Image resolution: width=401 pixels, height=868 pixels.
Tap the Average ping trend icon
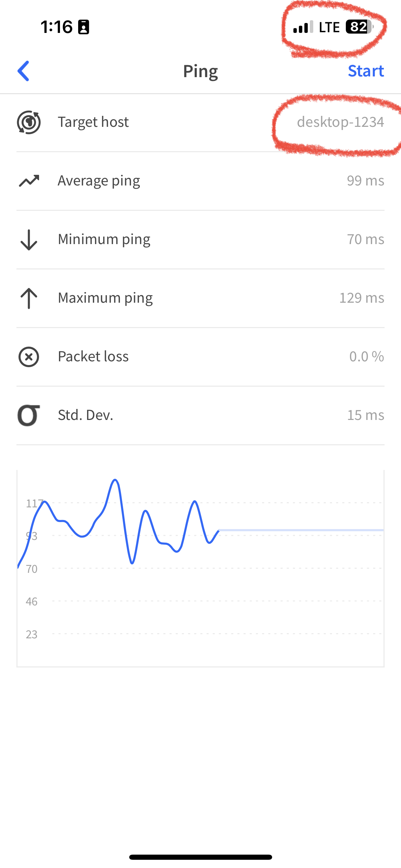tap(29, 181)
